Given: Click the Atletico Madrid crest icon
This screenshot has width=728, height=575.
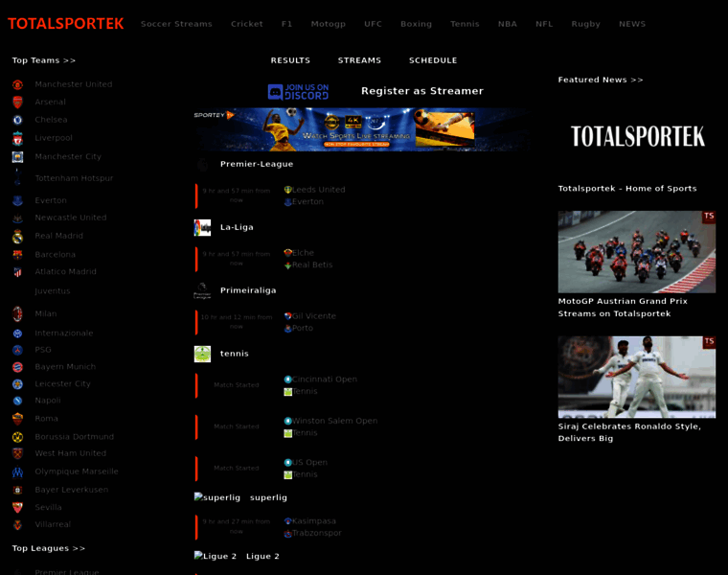Looking at the screenshot, I should [17, 272].
